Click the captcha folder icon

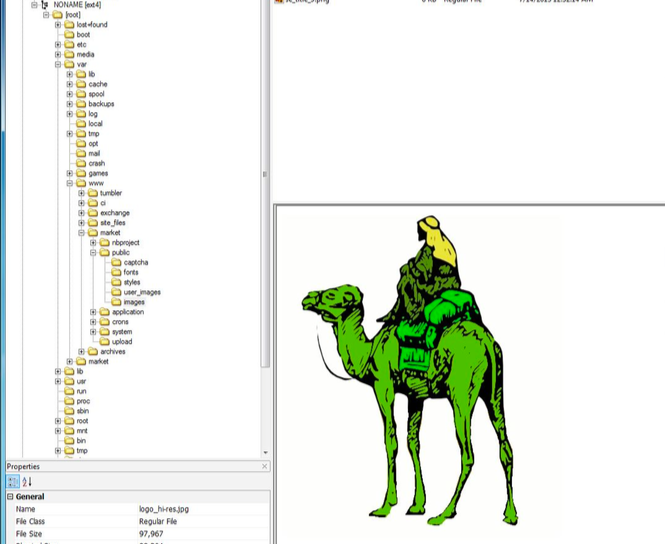[x=115, y=262]
